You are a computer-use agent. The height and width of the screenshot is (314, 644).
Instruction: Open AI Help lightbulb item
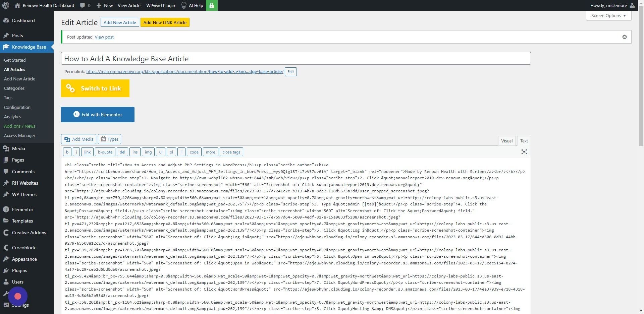click(192, 5)
